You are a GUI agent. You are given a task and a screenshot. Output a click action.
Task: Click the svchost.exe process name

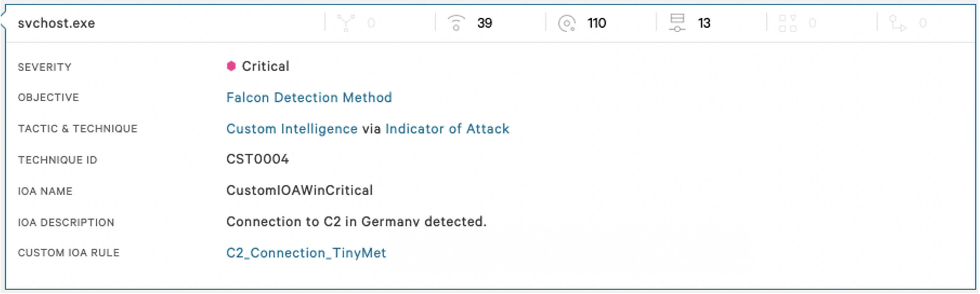tap(56, 23)
